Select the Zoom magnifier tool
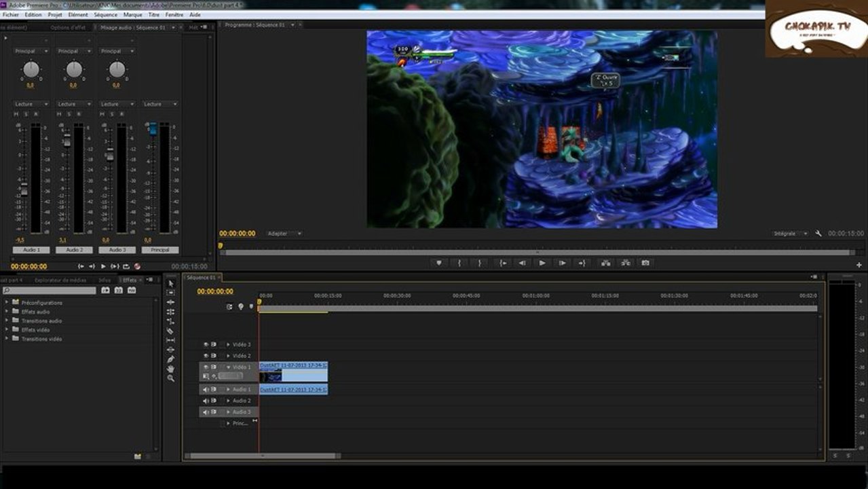Viewport: 868px width, 489px height. click(x=170, y=378)
